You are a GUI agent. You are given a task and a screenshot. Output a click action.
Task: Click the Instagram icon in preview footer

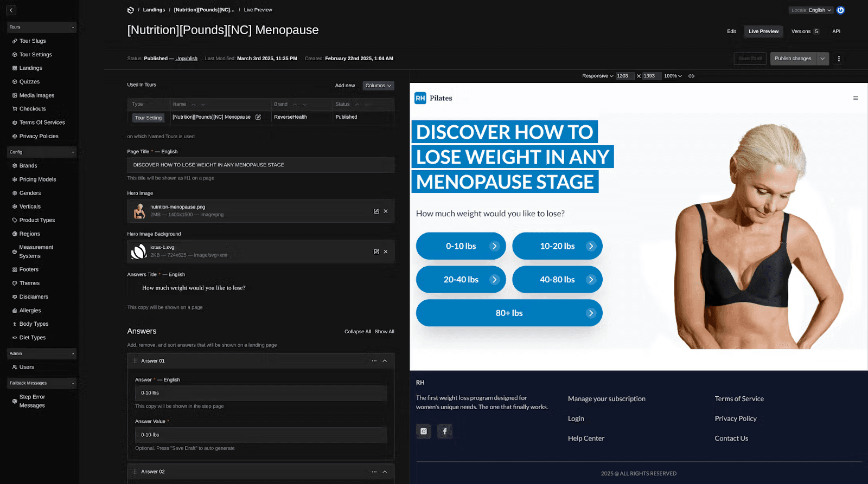(424, 431)
